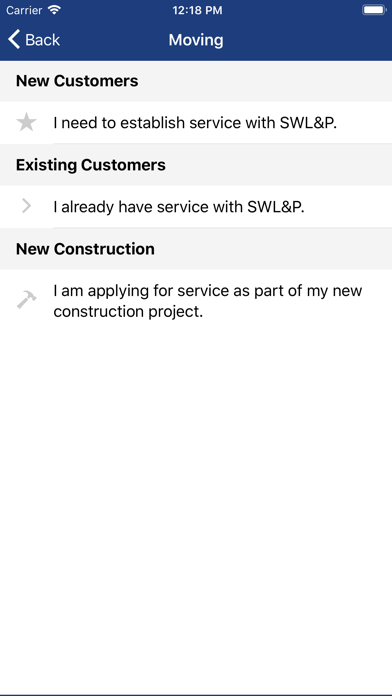The height and width of the screenshot is (696, 392).
Task: Tap the Existing Customers section header
Action: 196,165
